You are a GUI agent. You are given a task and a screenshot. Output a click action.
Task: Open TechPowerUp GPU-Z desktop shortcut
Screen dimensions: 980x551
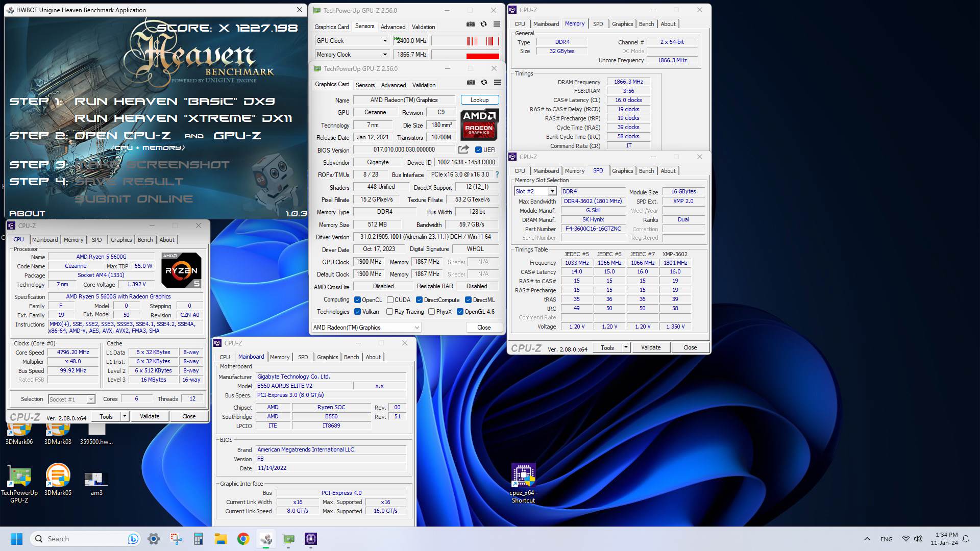tap(19, 483)
